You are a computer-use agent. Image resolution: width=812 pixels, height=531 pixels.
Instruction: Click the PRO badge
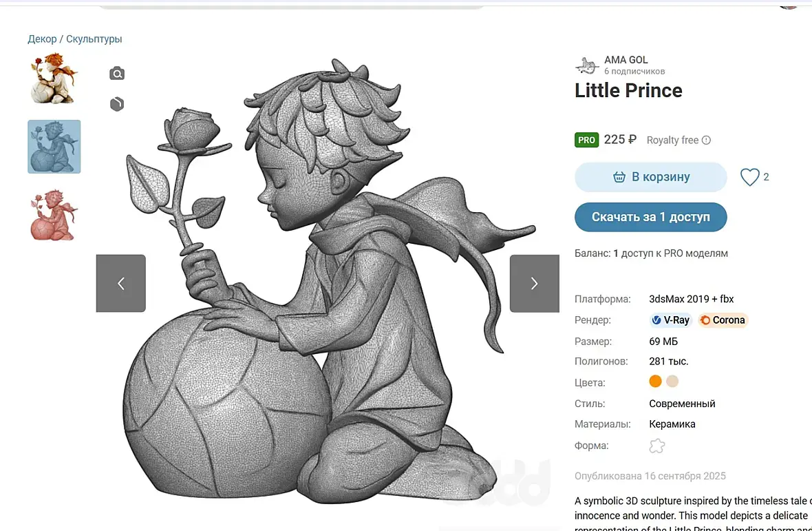(586, 140)
